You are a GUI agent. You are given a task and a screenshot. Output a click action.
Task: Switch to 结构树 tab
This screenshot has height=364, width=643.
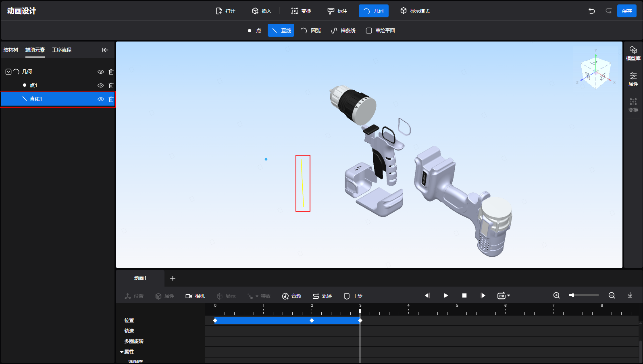point(11,50)
